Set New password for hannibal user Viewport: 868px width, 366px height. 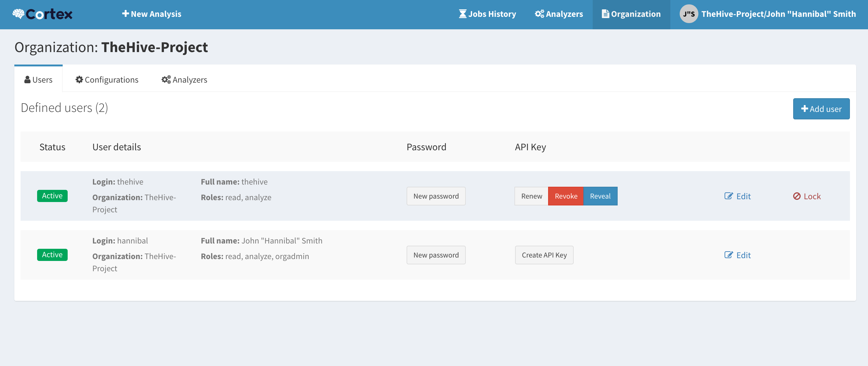pos(436,255)
